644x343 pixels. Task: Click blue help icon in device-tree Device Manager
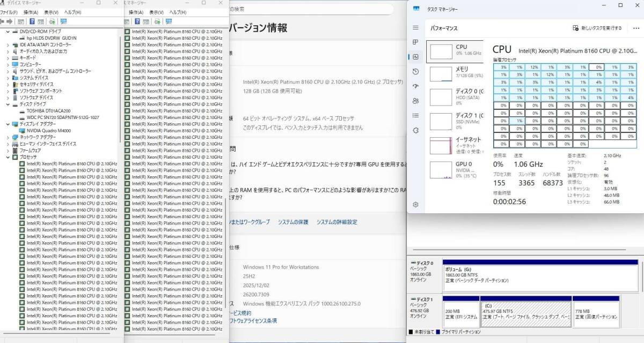click(x=32, y=21)
